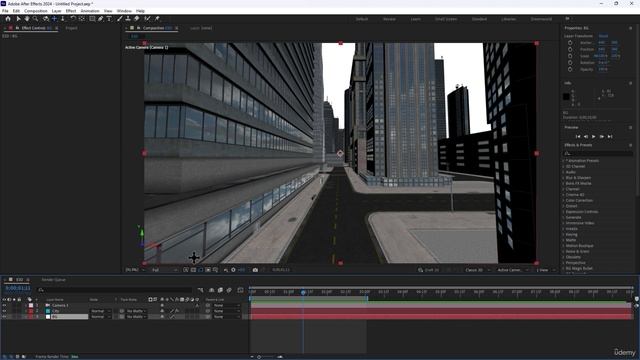Open the City layer Normal mode dropdown
This screenshot has width=640, height=360.
[x=100, y=311]
